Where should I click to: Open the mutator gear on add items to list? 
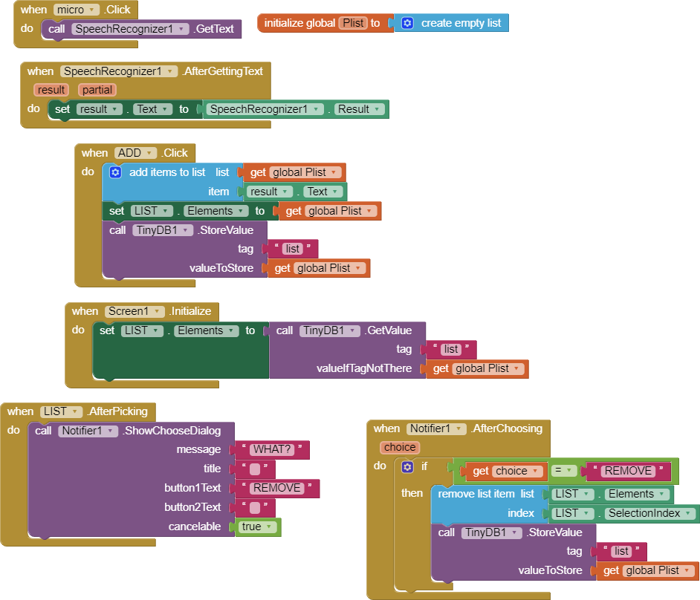point(115,172)
